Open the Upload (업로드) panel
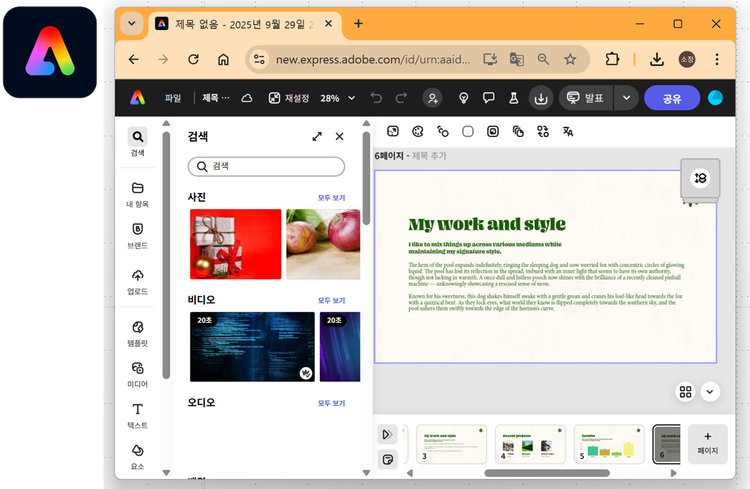 (x=138, y=281)
